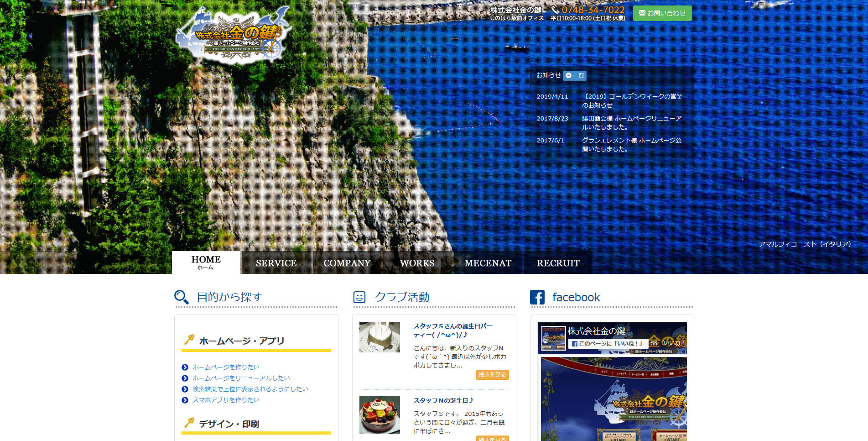868x441 pixels.
Task: Open the 株式会社金の鍵 Facebook page title
Action: point(596,331)
